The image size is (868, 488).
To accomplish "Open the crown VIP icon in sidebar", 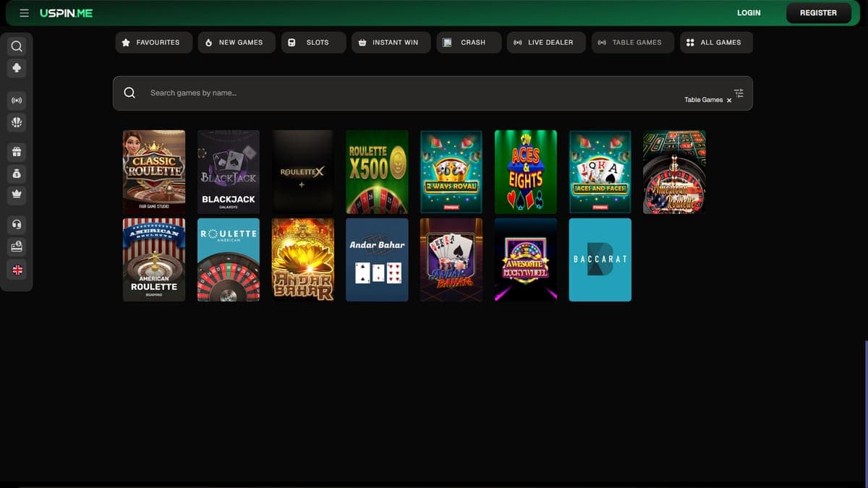I will pos(17,194).
